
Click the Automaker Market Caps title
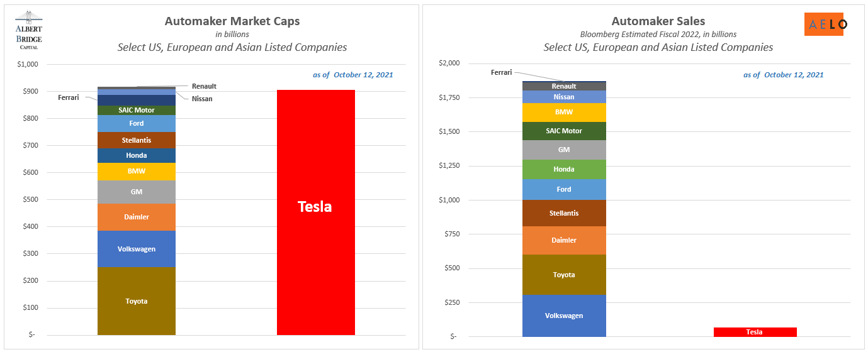(x=232, y=21)
